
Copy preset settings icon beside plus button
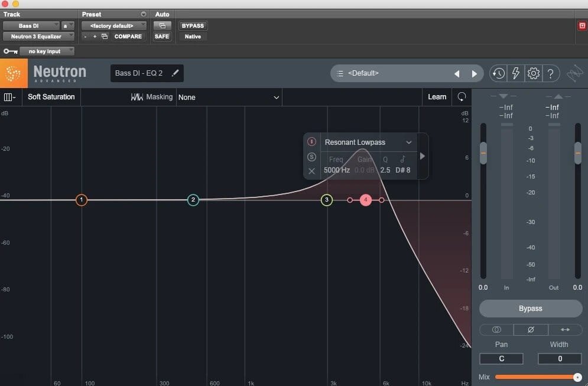point(105,37)
